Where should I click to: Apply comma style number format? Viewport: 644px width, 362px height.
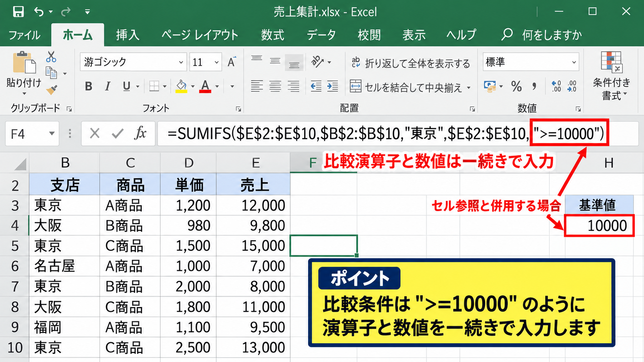coord(534,86)
